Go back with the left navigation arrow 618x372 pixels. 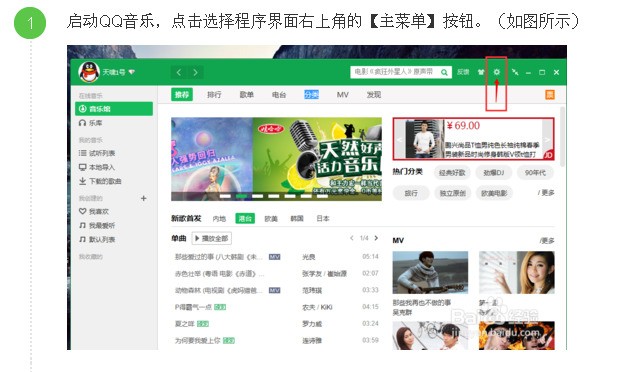[x=179, y=72]
